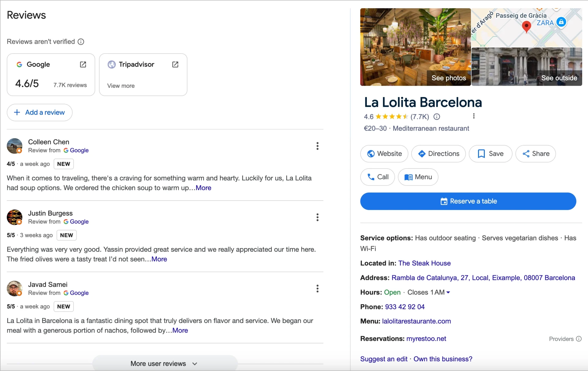Screen dimensions: 588x371
Task: Click 'Add a review'
Action: [39, 112]
